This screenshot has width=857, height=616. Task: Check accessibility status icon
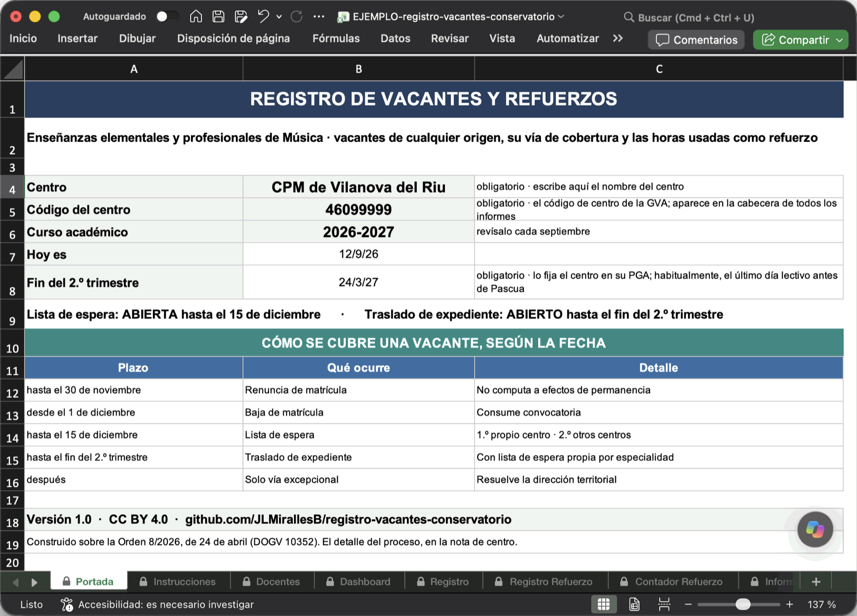(66, 604)
